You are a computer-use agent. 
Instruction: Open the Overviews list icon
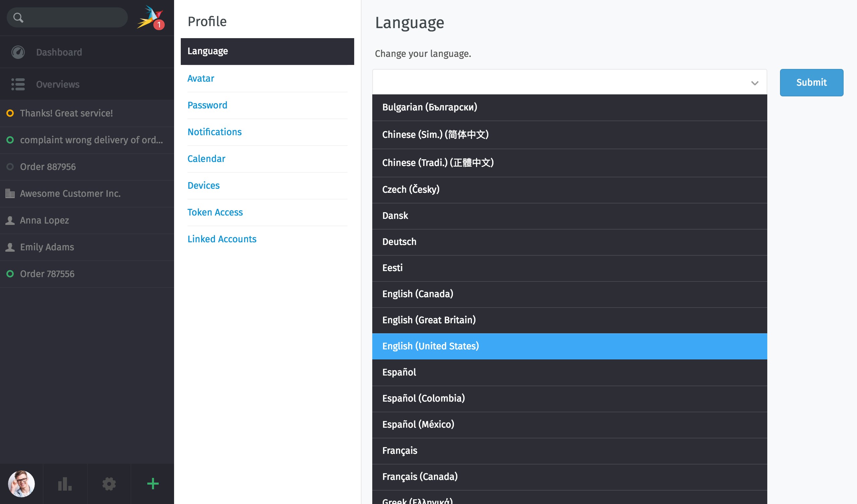[x=18, y=84]
